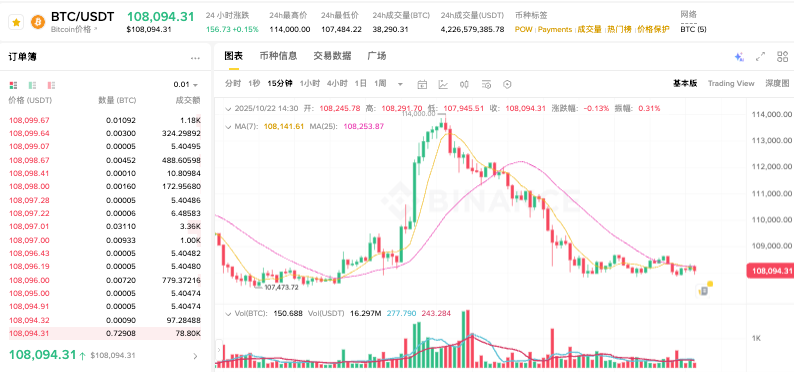794x372 pixels.
Task: Expand chart to fullscreen
Action: click(x=760, y=57)
